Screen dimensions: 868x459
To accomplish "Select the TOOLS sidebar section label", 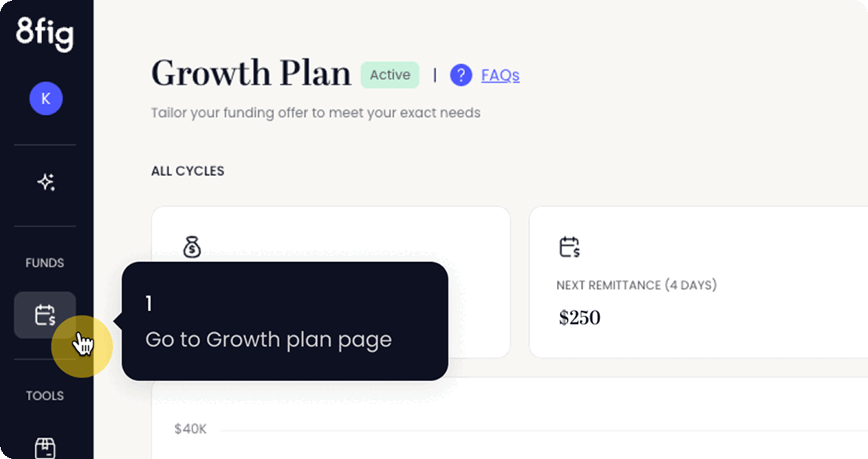I will (x=45, y=396).
